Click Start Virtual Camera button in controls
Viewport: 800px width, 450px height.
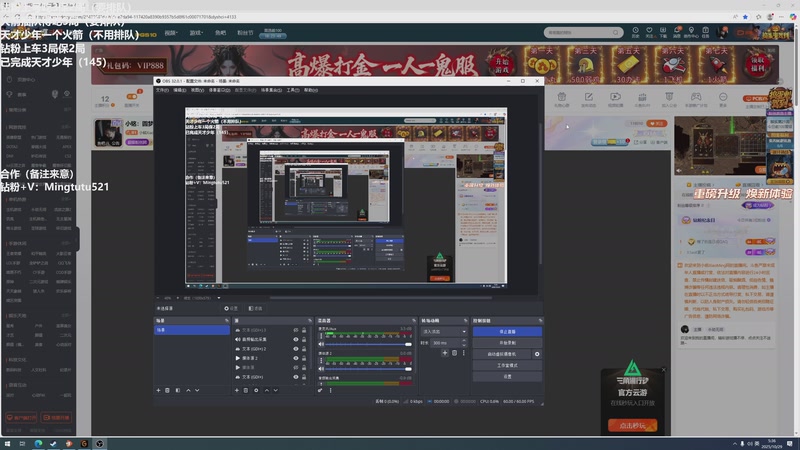pos(502,354)
